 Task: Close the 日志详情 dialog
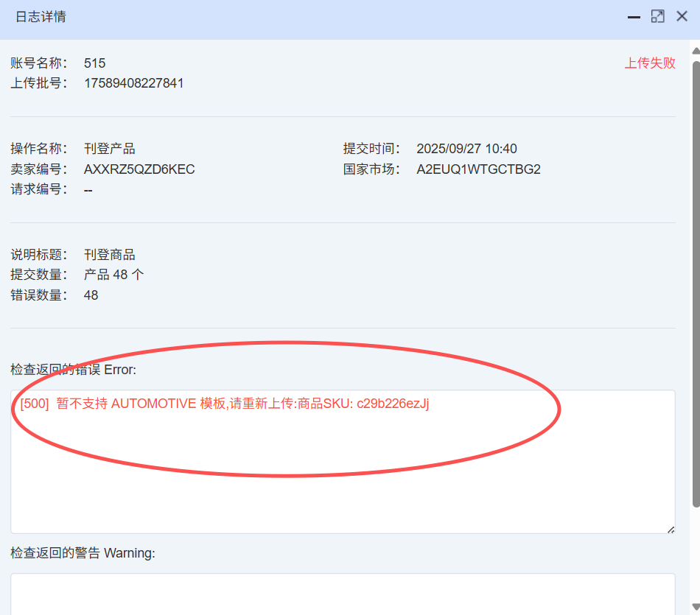click(682, 16)
